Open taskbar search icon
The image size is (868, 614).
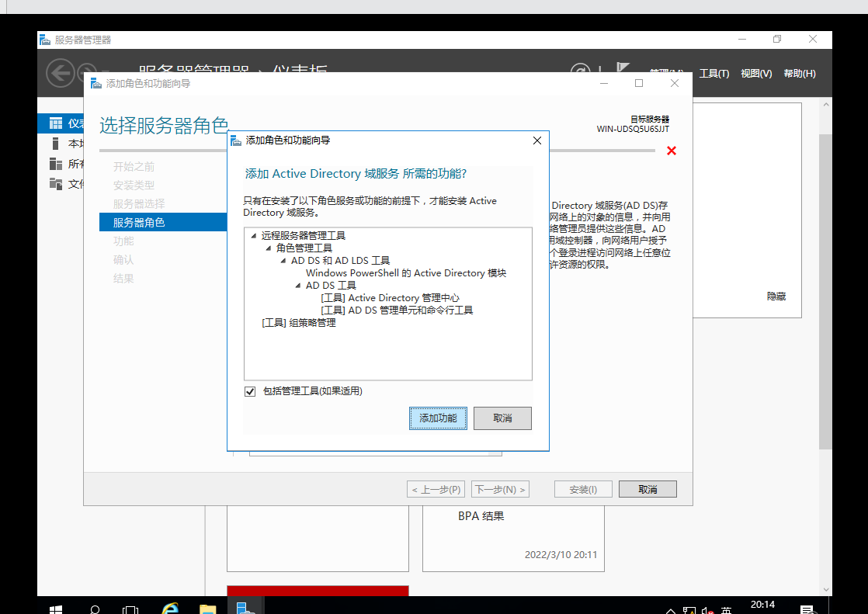[x=95, y=608]
